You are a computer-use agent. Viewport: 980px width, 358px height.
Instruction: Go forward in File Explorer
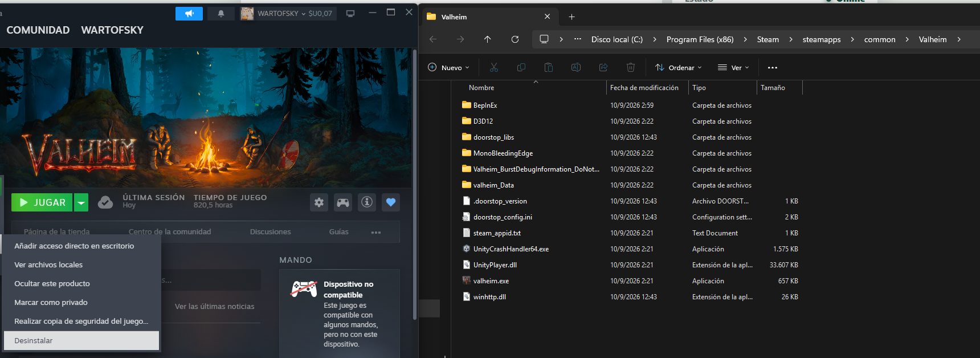pyautogui.click(x=460, y=39)
